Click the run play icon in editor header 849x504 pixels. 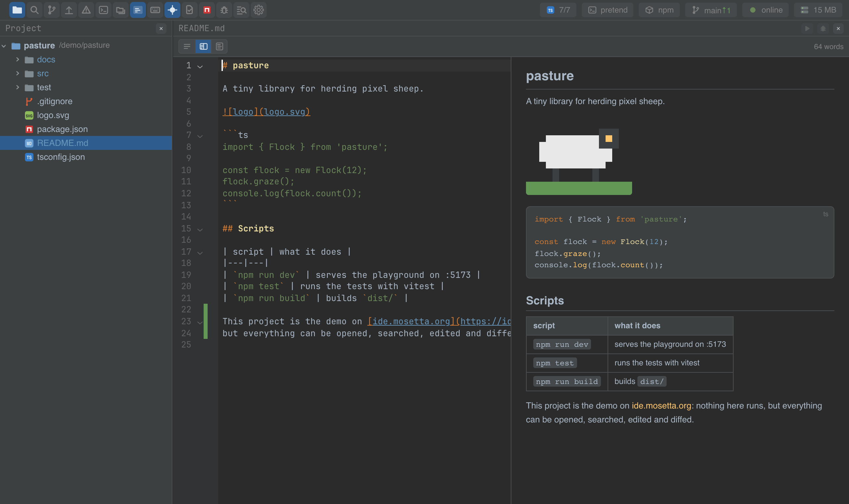(807, 29)
